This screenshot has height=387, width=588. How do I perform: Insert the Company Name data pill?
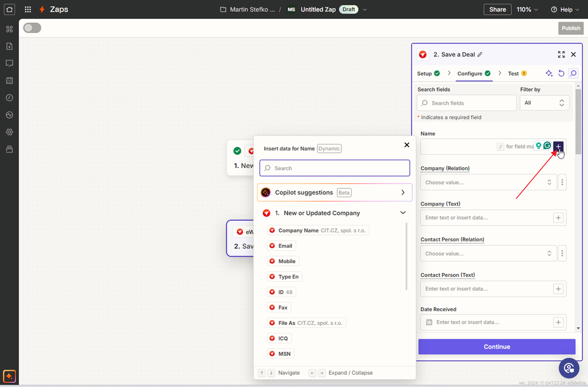[318, 230]
